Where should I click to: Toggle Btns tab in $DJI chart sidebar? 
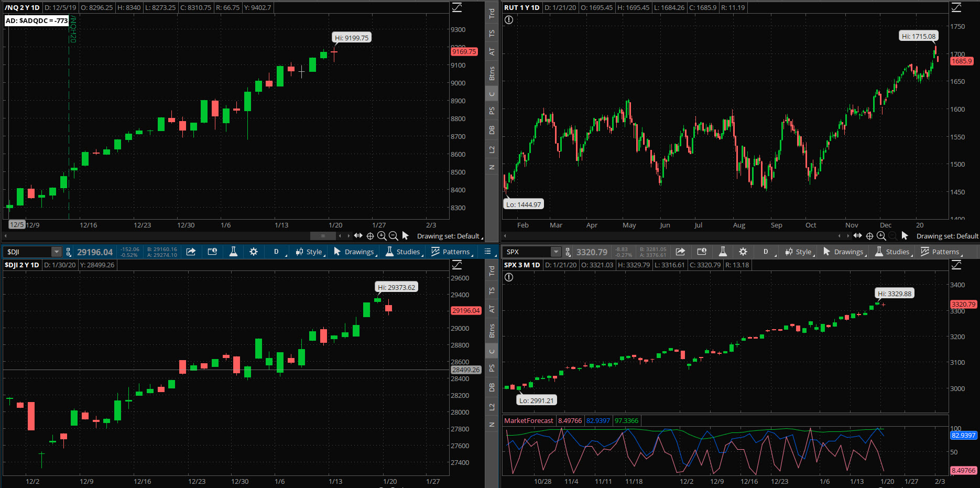tap(492, 330)
